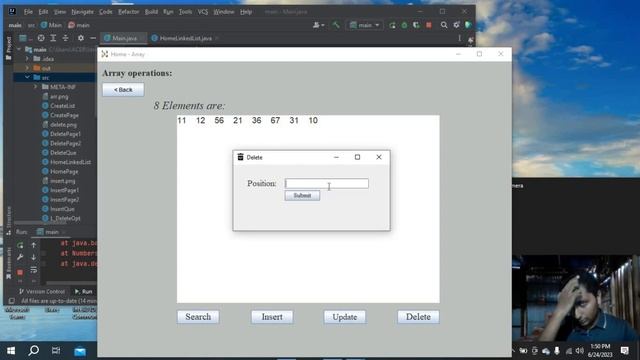Click the Run with Coverage icon

click(416, 25)
